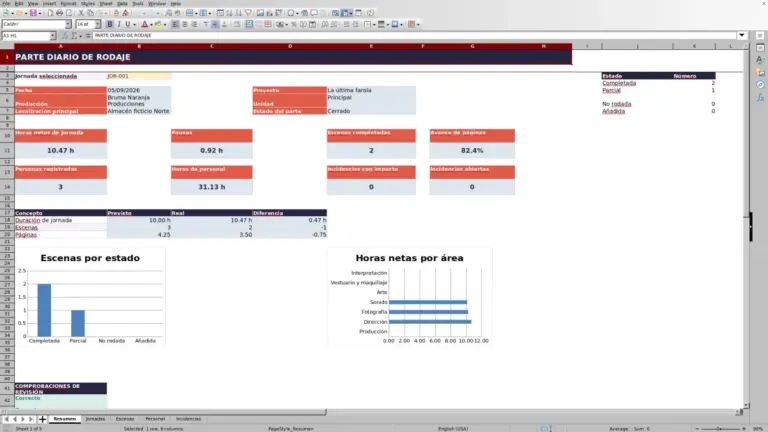The height and width of the screenshot is (432, 768).
Task: Toggle Center horizontally alignment
Action: [185, 24]
